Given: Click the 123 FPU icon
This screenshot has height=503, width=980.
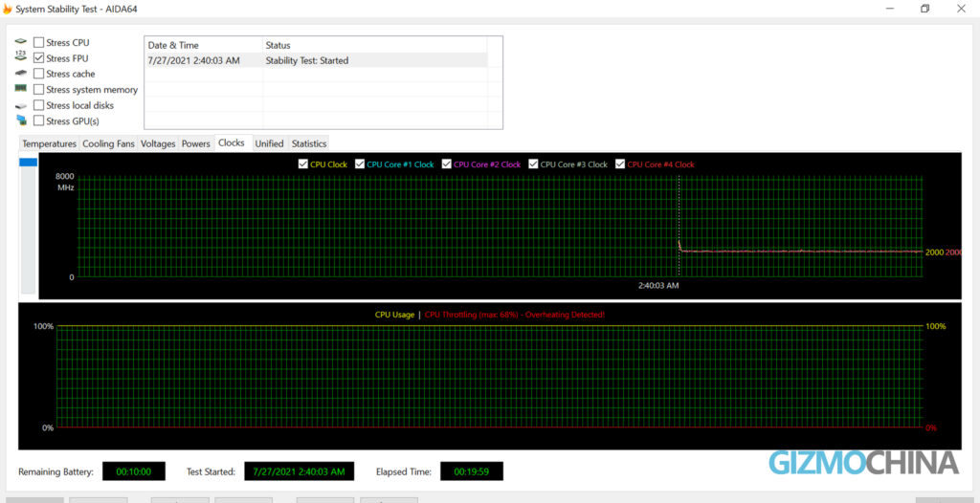Looking at the screenshot, I should click(21, 56).
